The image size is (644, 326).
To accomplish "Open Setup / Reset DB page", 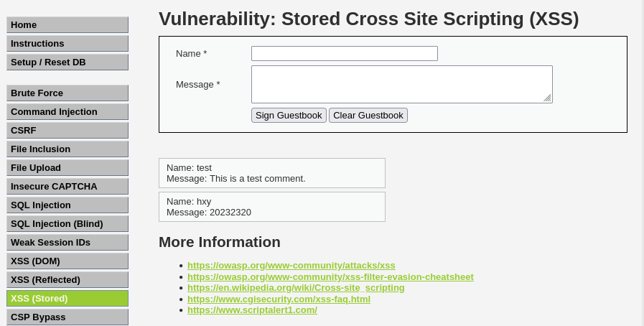I will pos(67,62).
